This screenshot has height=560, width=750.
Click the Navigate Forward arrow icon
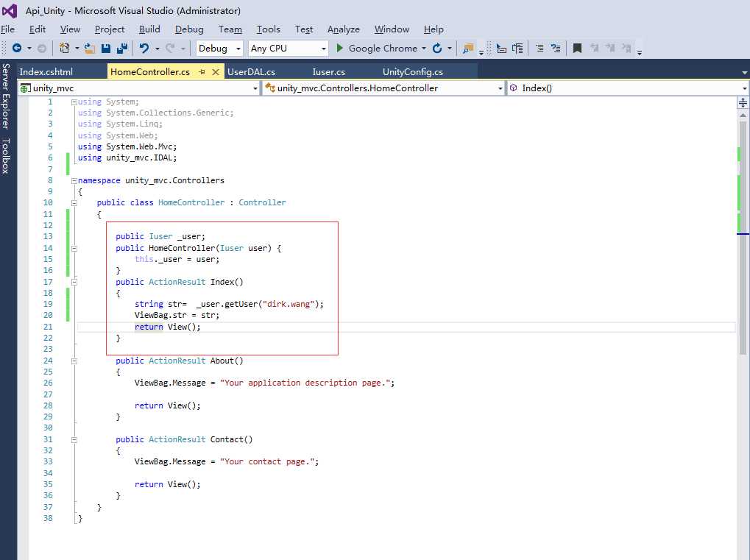[42, 48]
